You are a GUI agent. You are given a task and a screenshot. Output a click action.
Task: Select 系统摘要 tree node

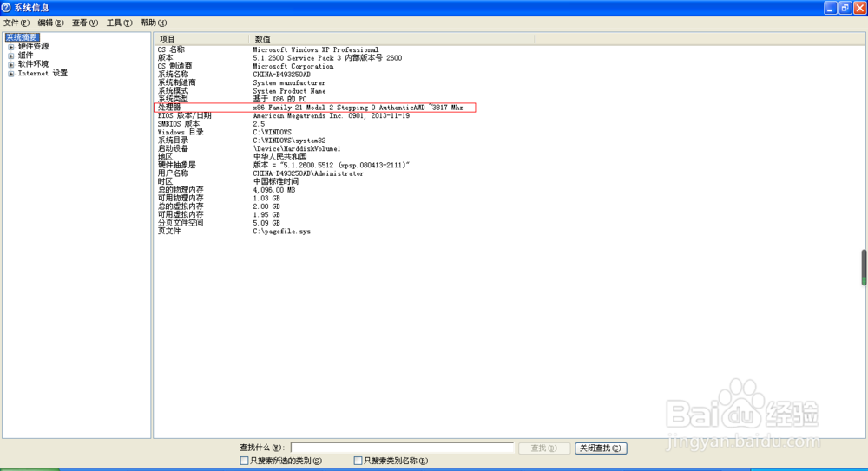click(23, 37)
